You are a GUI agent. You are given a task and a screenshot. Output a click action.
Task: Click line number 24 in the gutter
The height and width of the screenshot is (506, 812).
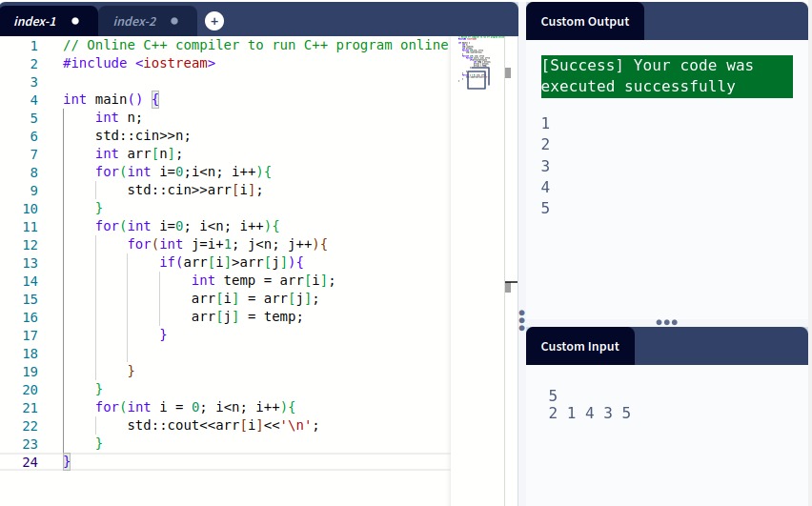coord(30,462)
